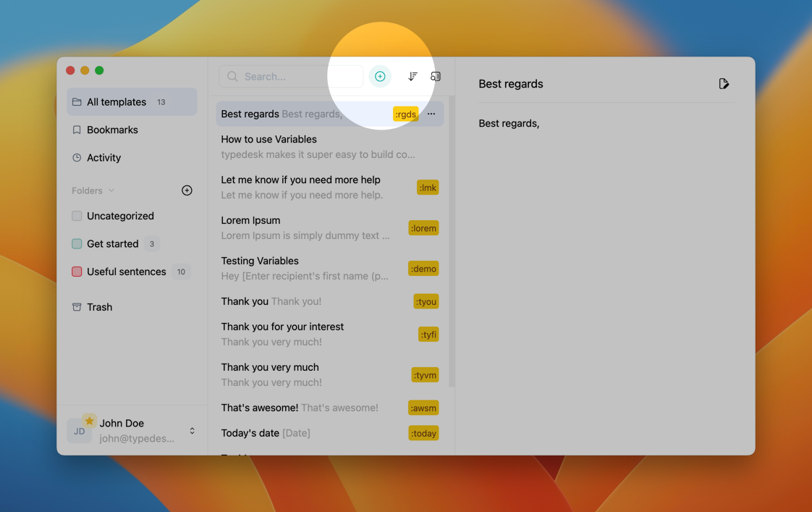Open the sort order icon
812x512 pixels.
413,77
